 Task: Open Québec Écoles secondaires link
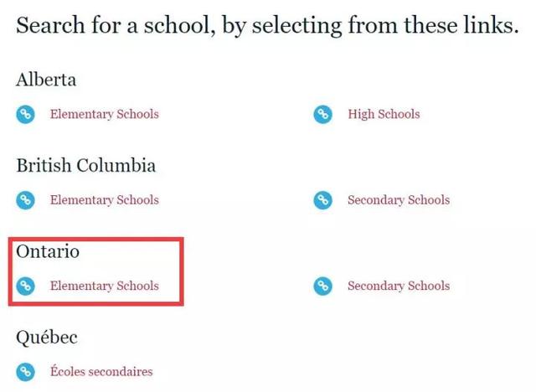click(x=101, y=372)
